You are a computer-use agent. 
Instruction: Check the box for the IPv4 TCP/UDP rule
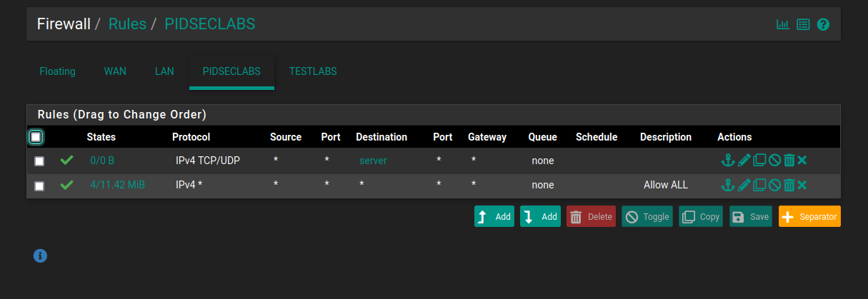[39, 161]
